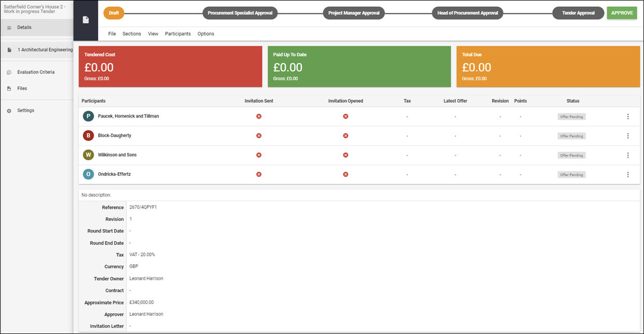Open three-dot menu for Wilkinson and Sons

(628, 155)
